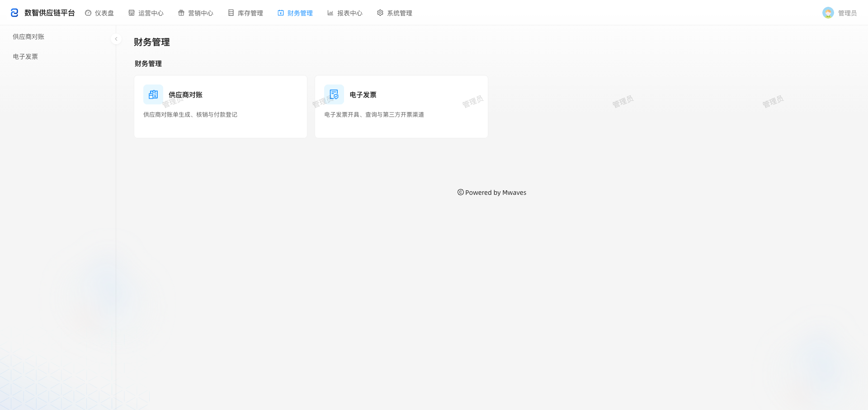Click the 财务管理 finance icon in navbar
The image size is (868, 410).
(x=281, y=13)
